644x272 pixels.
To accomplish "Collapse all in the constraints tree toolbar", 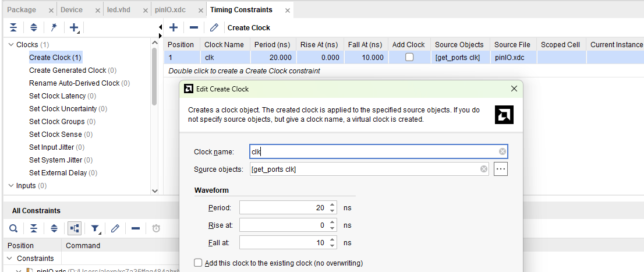I will click(13, 27).
